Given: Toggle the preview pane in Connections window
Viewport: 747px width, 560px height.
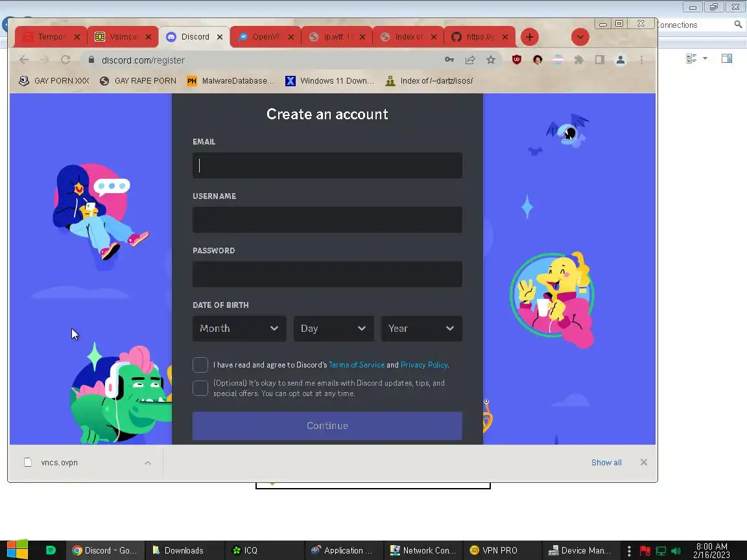Looking at the screenshot, I should (726, 58).
